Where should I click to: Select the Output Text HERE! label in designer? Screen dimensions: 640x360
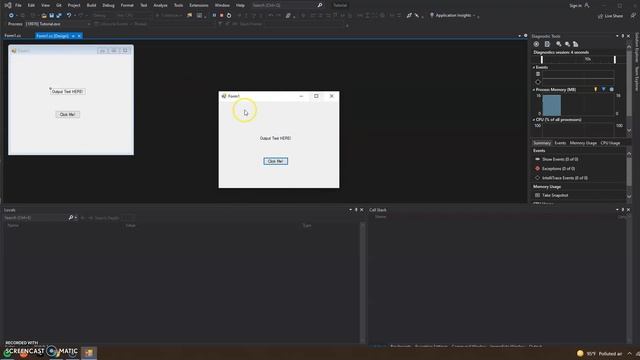tap(67, 92)
